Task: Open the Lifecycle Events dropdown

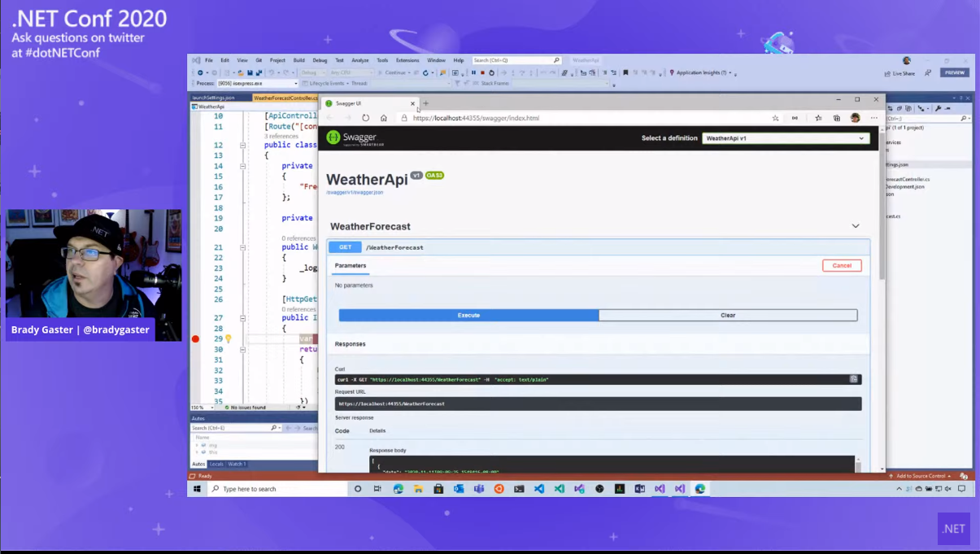Action: click(327, 83)
